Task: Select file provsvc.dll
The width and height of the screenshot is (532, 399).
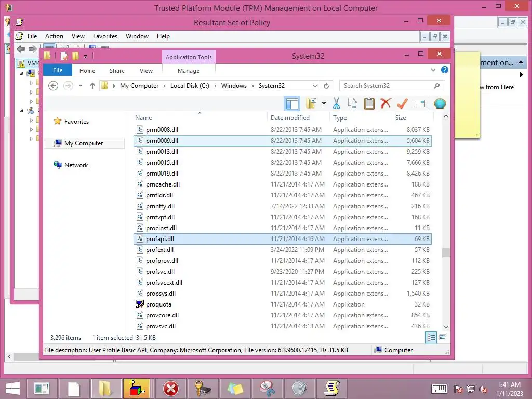Action: pos(283,326)
